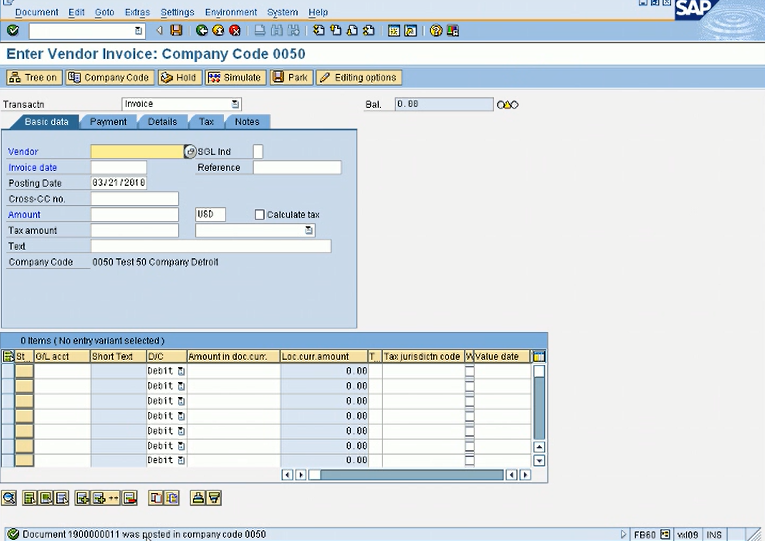Image resolution: width=765 pixels, height=541 pixels.
Task: Switch to the Payment tab
Action: point(108,122)
